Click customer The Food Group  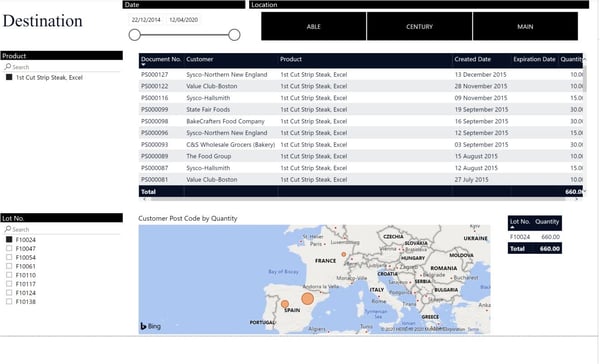click(209, 156)
